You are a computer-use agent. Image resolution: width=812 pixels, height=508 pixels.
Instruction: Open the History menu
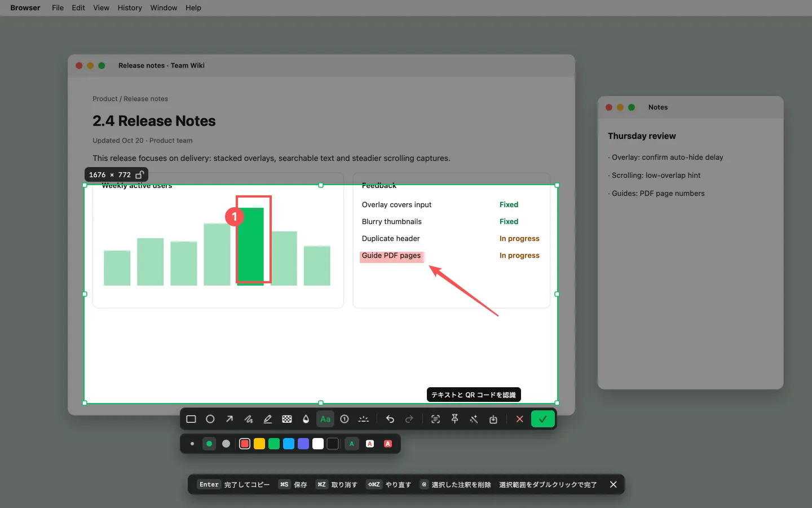130,8
